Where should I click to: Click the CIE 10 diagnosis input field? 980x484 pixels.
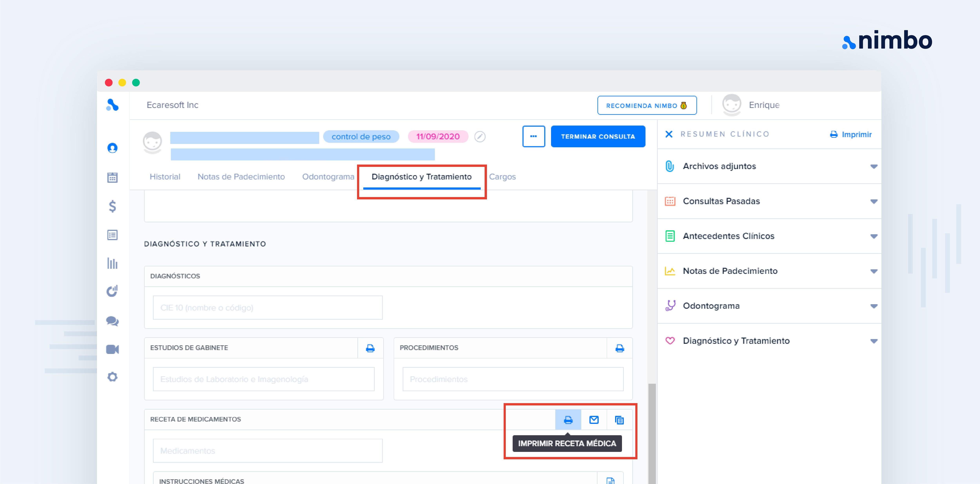267,308
